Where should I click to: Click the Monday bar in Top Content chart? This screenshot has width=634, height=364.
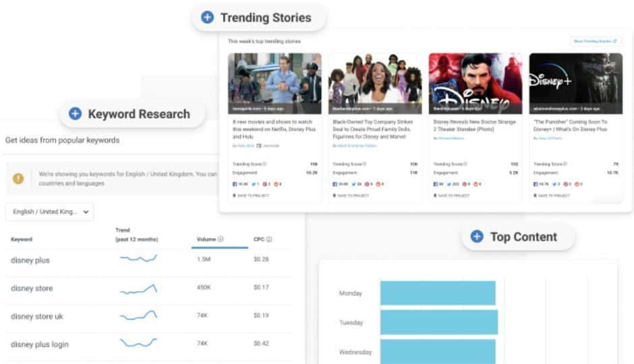click(x=438, y=293)
